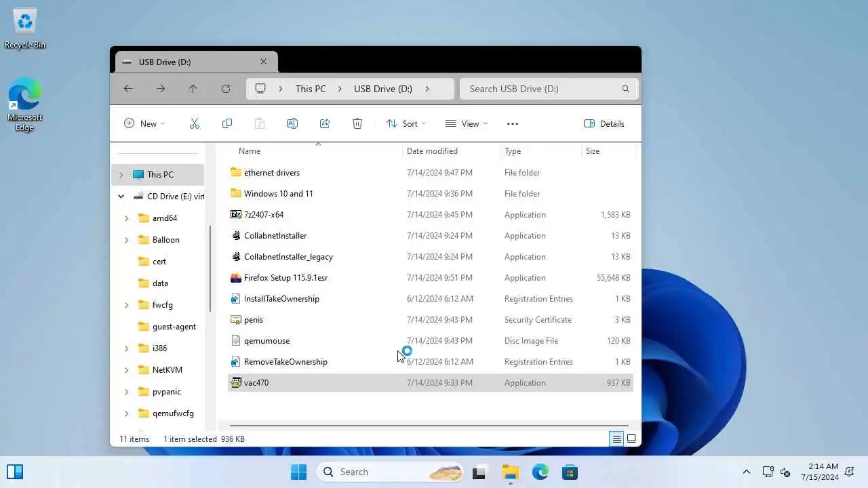The width and height of the screenshot is (868, 488).
Task: Open Widgets at the taskbar's left end
Action: coord(15,472)
